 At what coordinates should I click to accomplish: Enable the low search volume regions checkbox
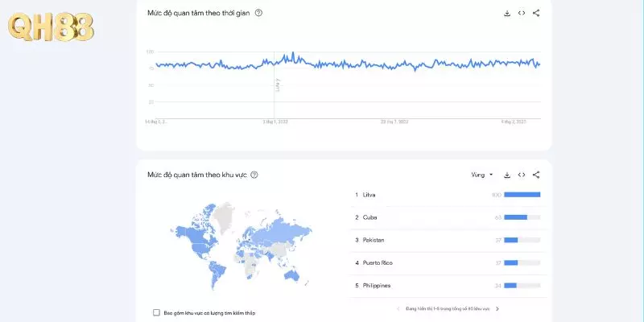[156, 312]
